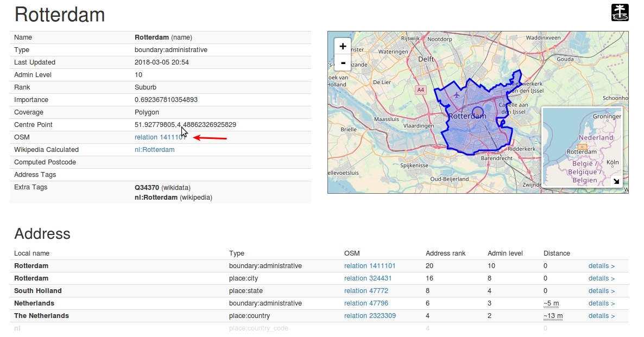The image size is (644, 337).
Task: Click the airport symbol on the map
Action: (x=457, y=95)
